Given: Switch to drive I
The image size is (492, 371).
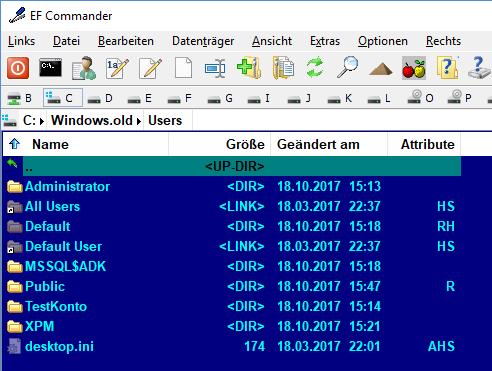Looking at the screenshot, I should 258,98.
